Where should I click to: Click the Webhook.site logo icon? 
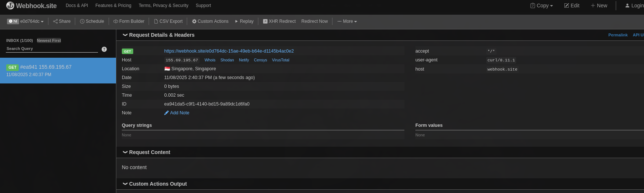click(x=10, y=6)
